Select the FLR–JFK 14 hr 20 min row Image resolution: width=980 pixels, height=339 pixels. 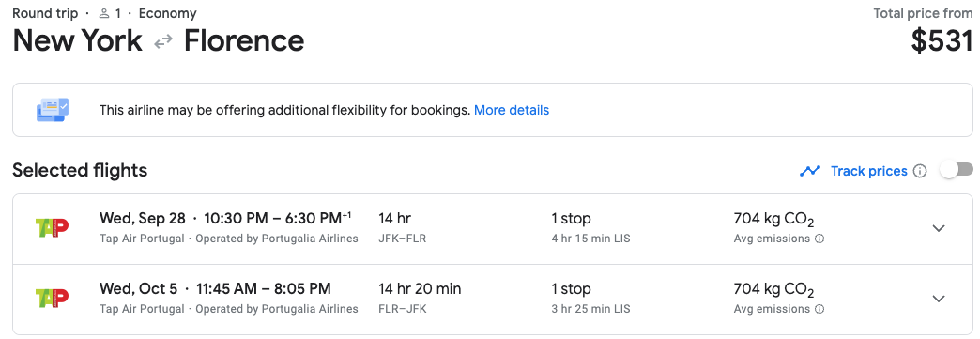(493, 299)
